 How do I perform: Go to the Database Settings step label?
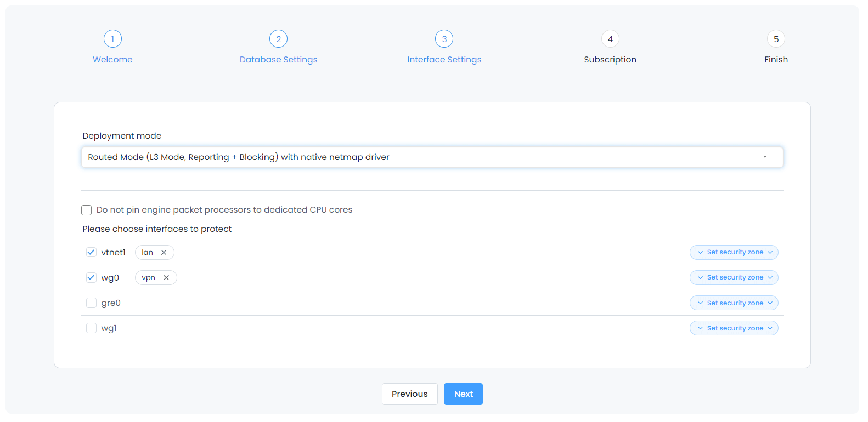[278, 60]
